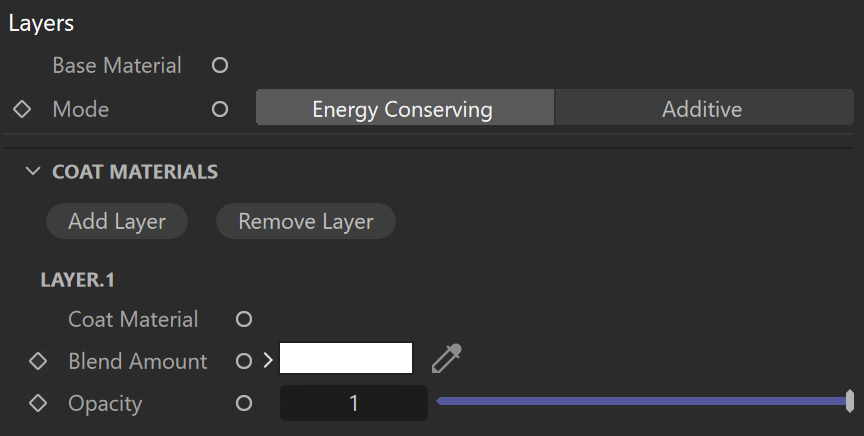Click the Mode connection circle
The width and height of the screenshot is (864, 436).
pos(220,109)
